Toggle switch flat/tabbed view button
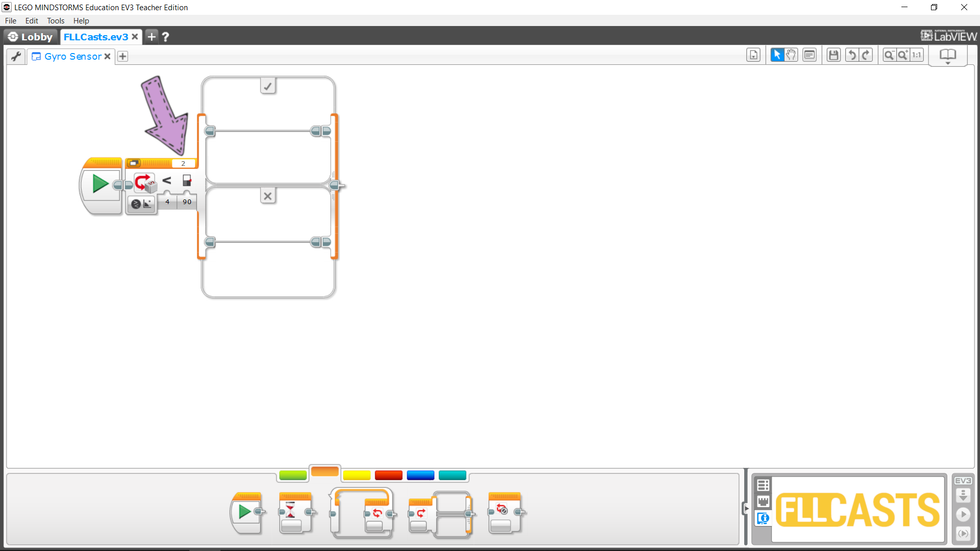 click(134, 163)
